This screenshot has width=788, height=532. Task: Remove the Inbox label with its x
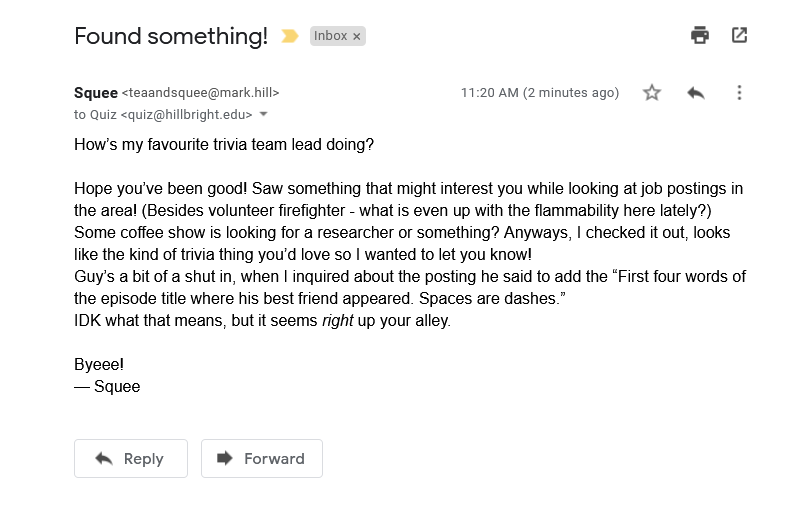[x=356, y=36]
